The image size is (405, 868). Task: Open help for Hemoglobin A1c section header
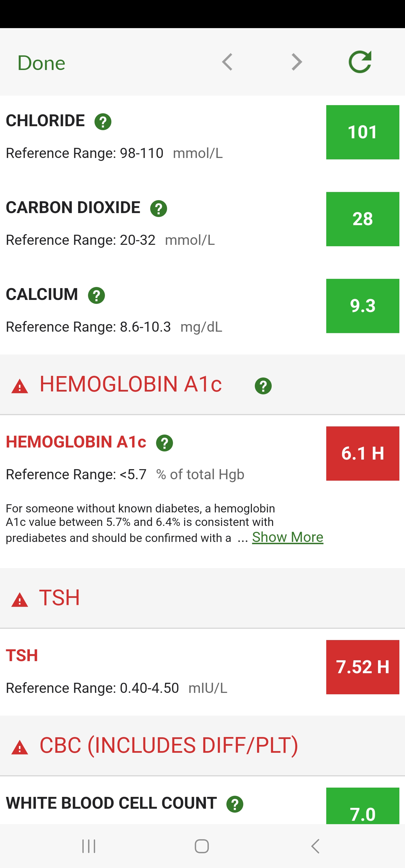(263, 386)
